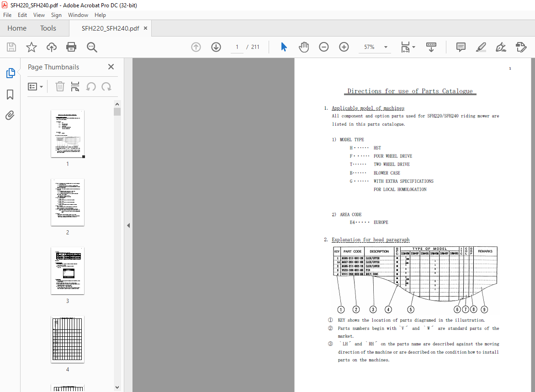Open the Window menu
Viewport: 535px width, 392px height.
(78, 15)
